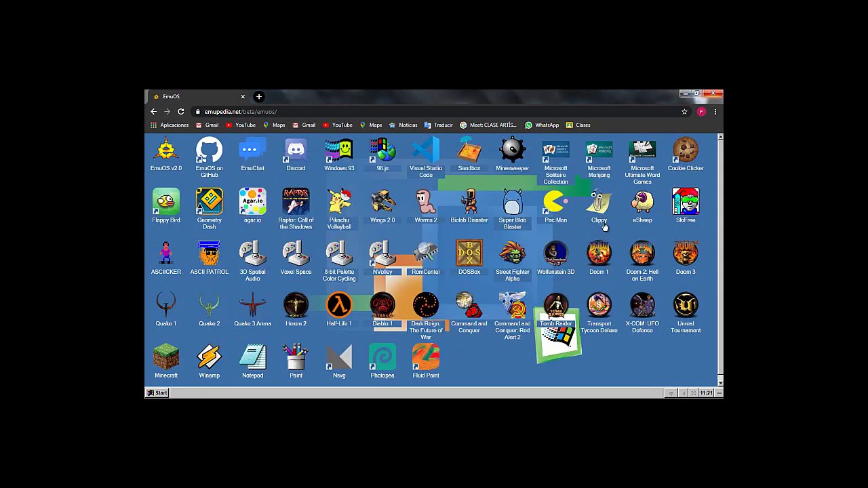Open the Clases bookmark folder
The height and width of the screenshot is (488, 868).
tap(578, 125)
